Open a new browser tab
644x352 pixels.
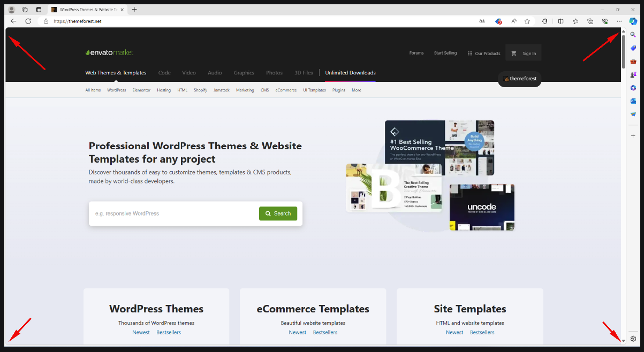click(x=134, y=10)
